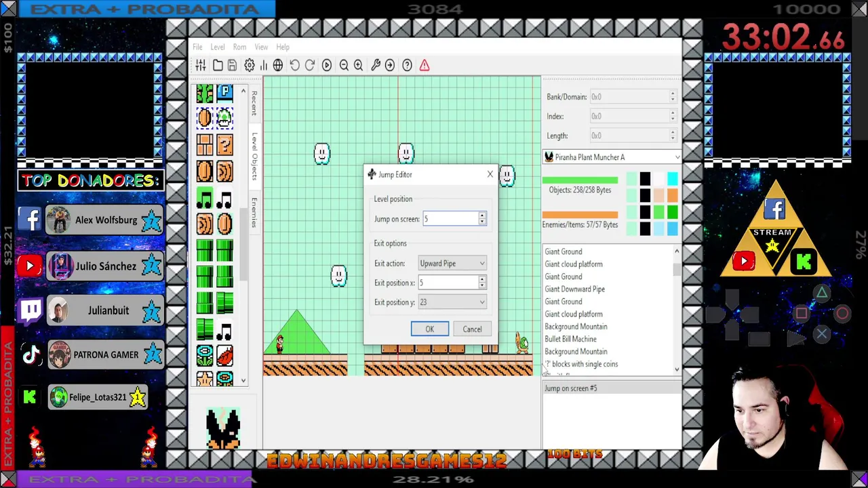Select Bullet Bill Machine in object list
Image resolution: width=868 pixels, height=488 pixels.
(x=570, y=339)
